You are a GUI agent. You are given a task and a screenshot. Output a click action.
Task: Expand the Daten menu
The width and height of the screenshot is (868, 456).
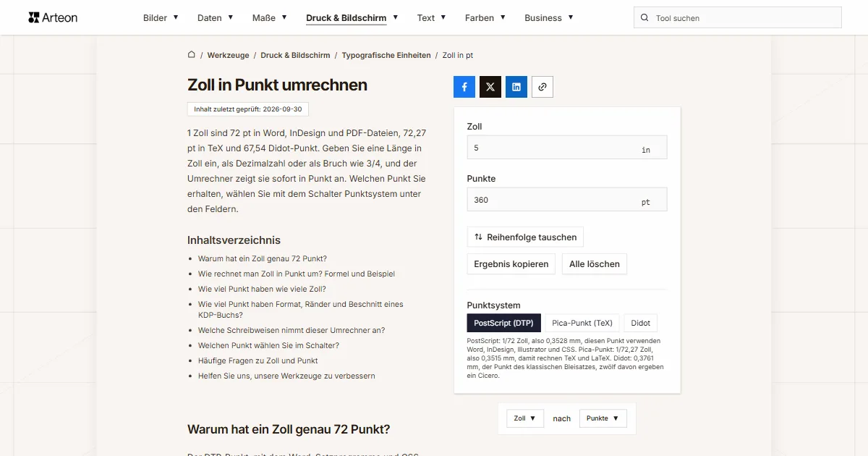point(215,17)
